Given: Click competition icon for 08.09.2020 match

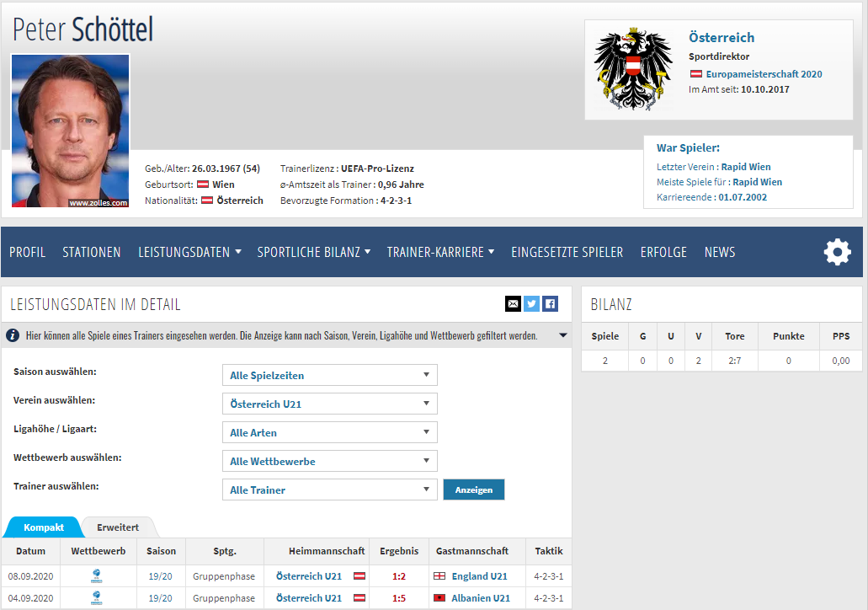Looking at the screenshot, I should [97, 576].
